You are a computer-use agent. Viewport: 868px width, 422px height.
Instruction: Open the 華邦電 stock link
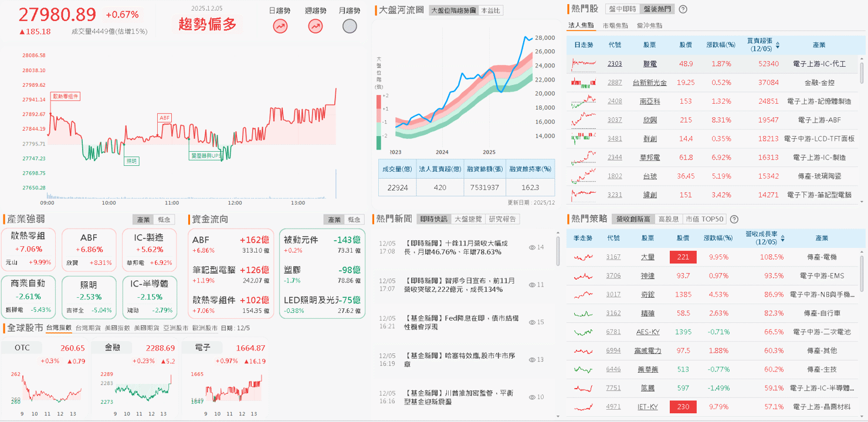(x=649, y=158)
